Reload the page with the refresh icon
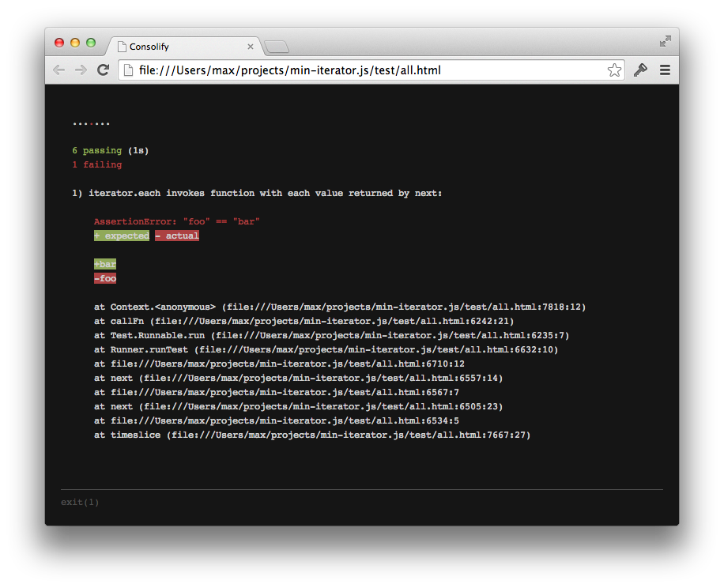 pyautogui.click(x=103, y=70)
